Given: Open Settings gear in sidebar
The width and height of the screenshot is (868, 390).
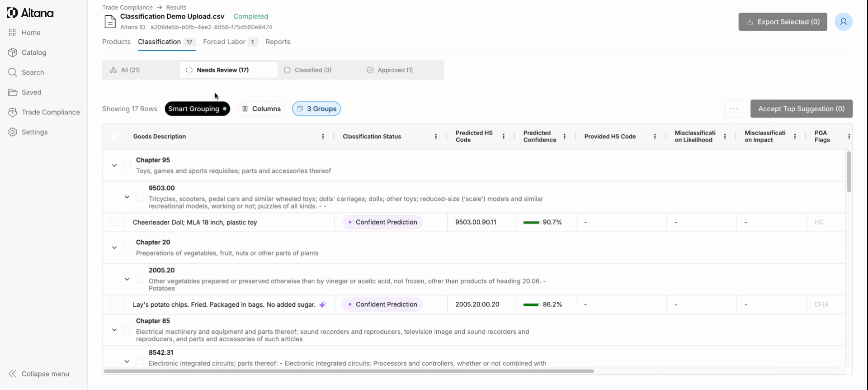Looking at the screenshot, I should 13,132.
